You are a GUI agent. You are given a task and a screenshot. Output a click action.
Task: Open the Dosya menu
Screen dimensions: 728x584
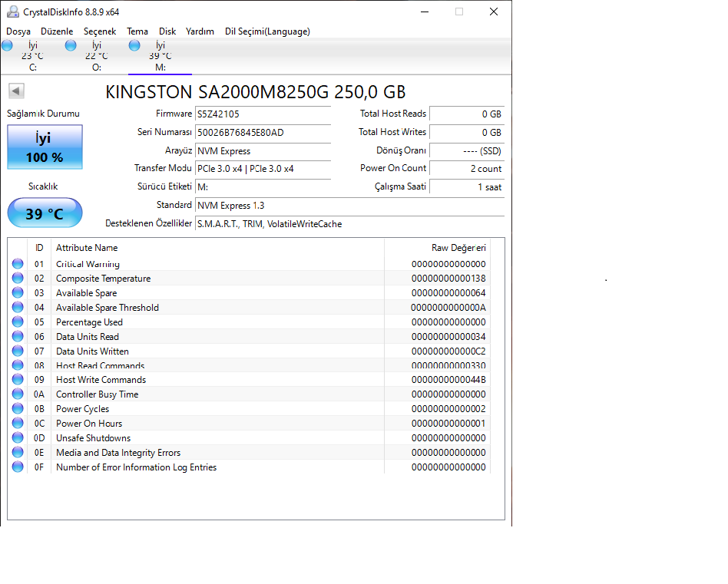point(18,31)
